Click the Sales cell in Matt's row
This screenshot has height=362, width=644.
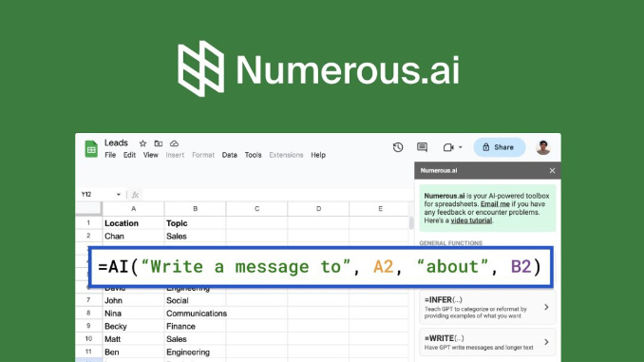(195, 339)
